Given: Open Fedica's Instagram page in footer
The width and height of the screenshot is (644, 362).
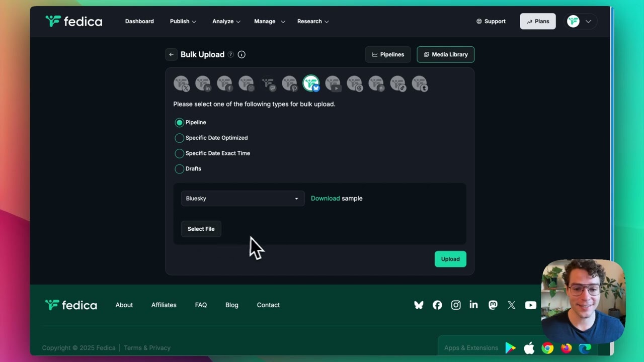Looking at the screenshot, I should pyautogui.click(x=456, y=305).
